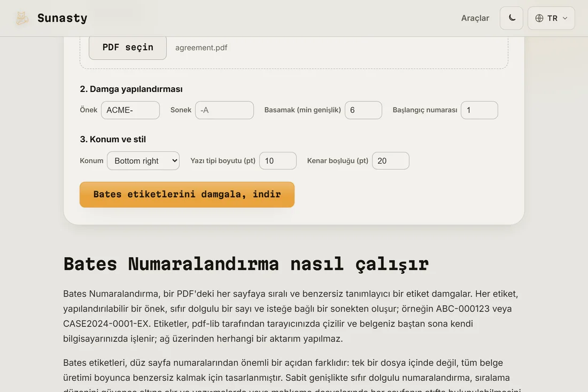Image resolution: width=588 pixels, height=392 pixels.
Task: Click the Önek label text
Action: click(x=89, y=110)
